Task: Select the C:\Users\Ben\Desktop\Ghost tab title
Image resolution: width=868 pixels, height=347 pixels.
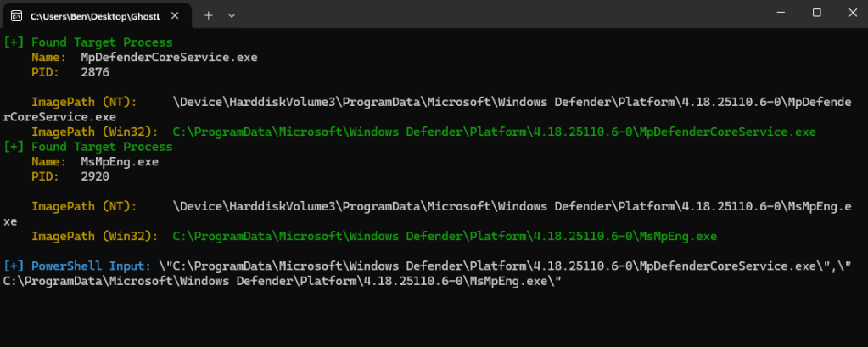Action: click(94, 14)
